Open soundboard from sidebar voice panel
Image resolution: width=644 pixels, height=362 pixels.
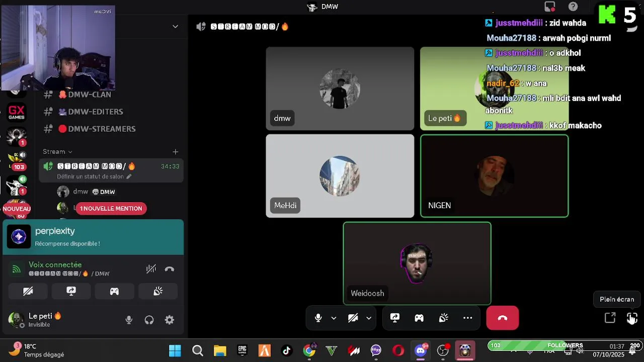pyautogui.click(x=158, y=291)
